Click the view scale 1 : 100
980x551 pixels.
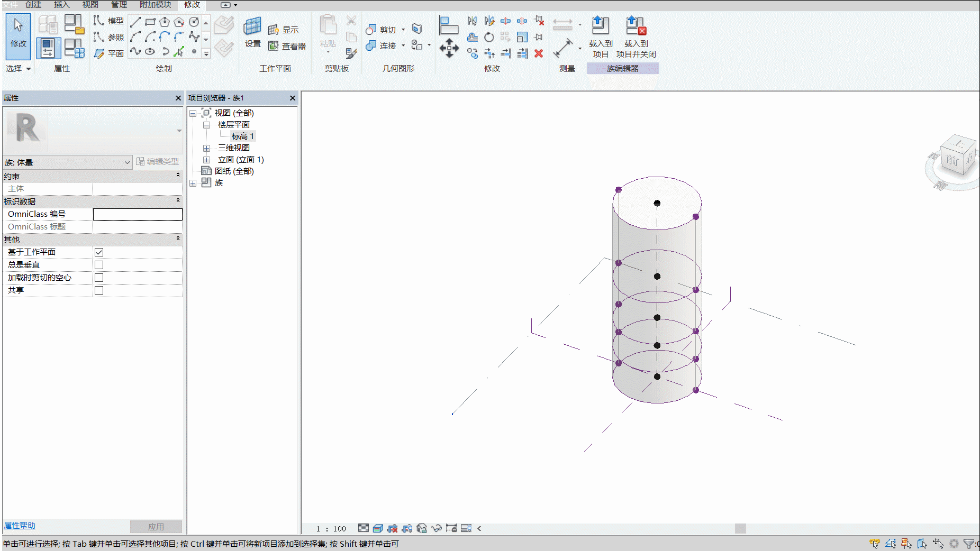pyautogui.click(x=331, y=528)
